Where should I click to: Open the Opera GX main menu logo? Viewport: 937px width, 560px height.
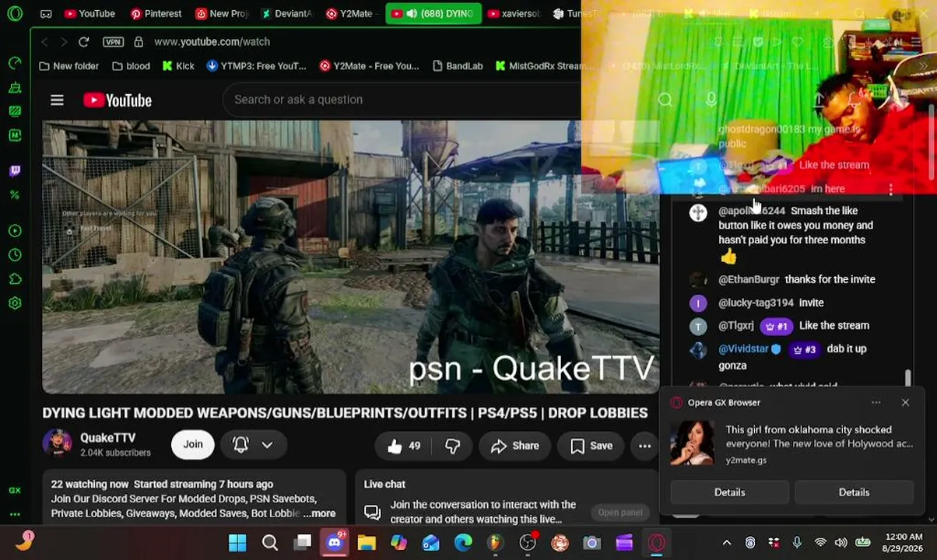[x=15, y=13]
